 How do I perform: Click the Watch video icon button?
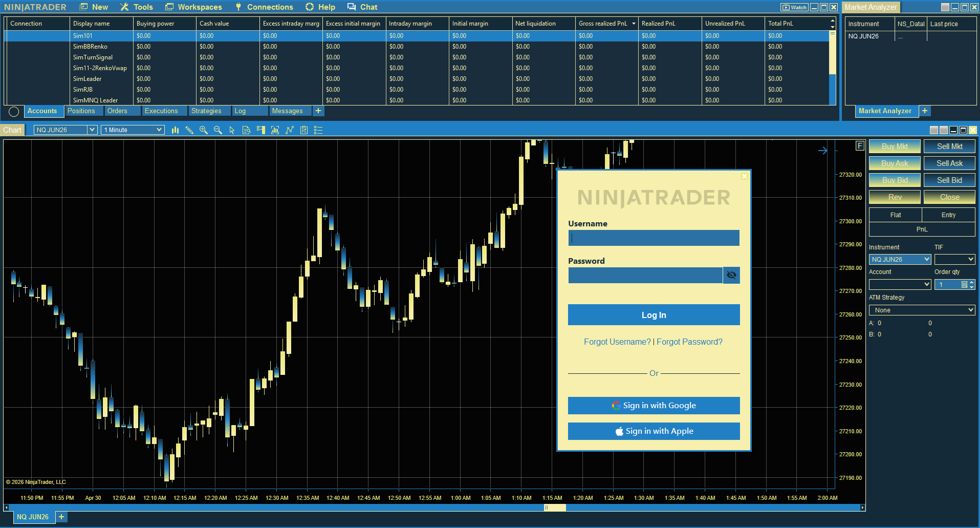[x=794, y=7]
